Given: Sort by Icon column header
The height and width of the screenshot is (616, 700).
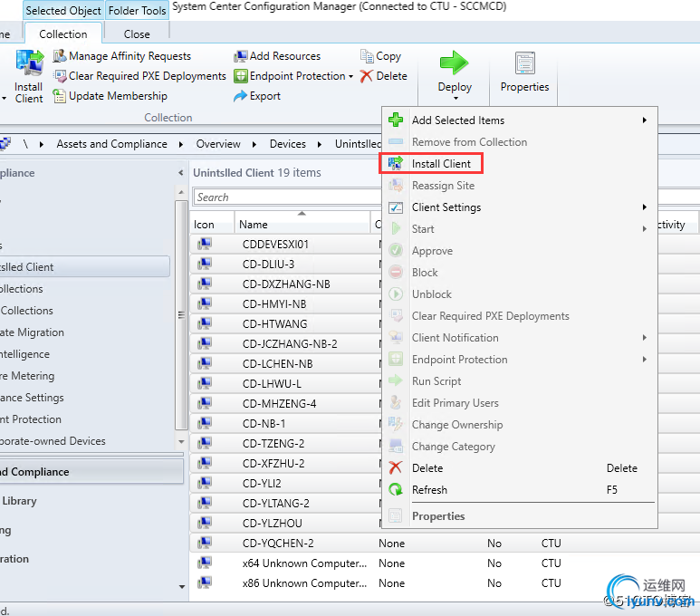Looking at the screenshot, I should [x=212, y=225].
